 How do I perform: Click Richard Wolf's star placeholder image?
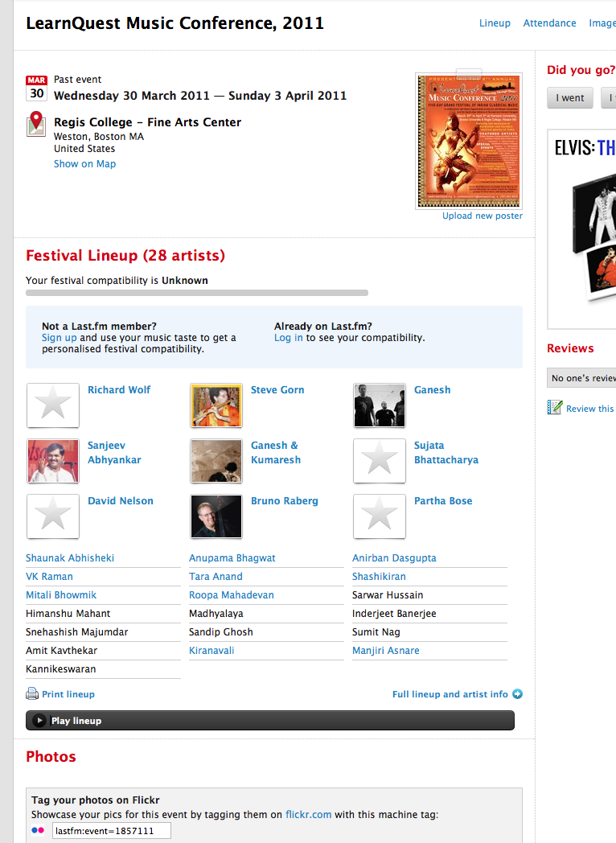click(x=53, y=405)
